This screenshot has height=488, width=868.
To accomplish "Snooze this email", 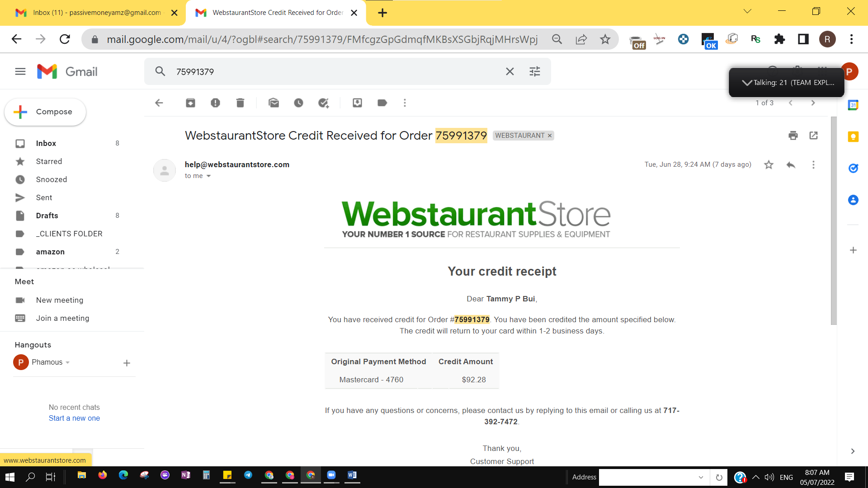I will [x=298, y=103].
